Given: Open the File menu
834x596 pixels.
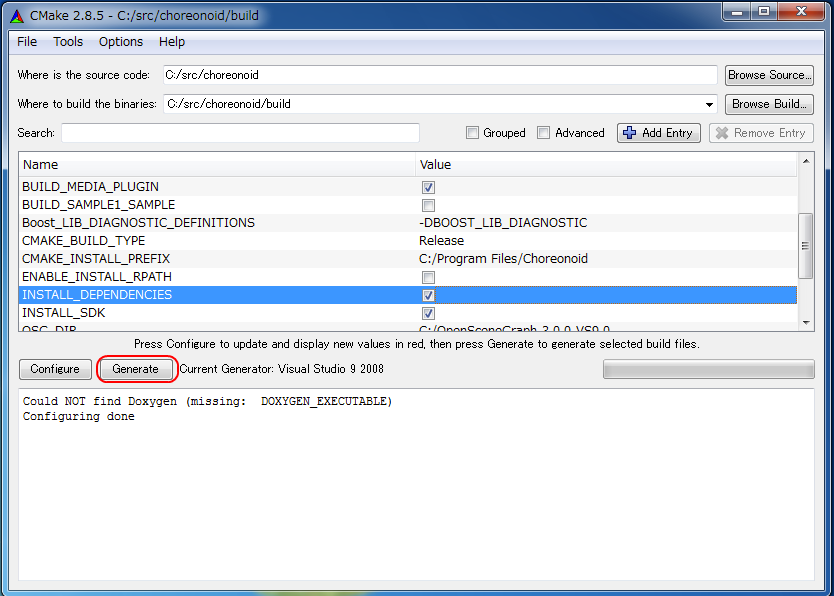Looking at the screenshot, I should (x=27, y=42).
